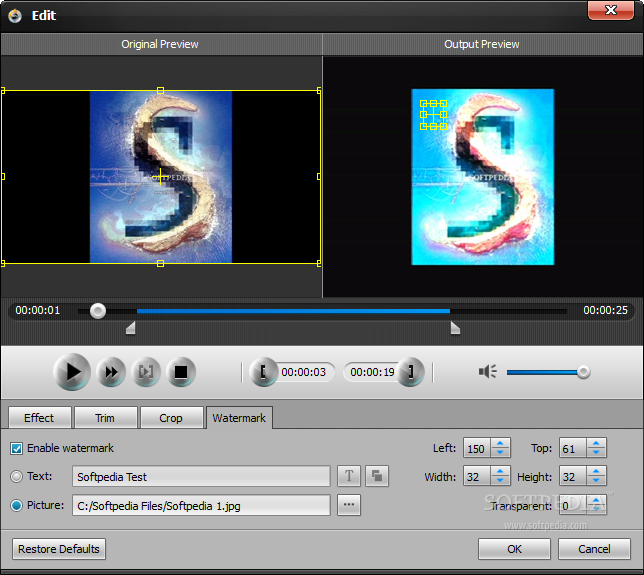Set trim end with right bracket button
The height and width of the screenshot is (575, 644).
[410, 372]
